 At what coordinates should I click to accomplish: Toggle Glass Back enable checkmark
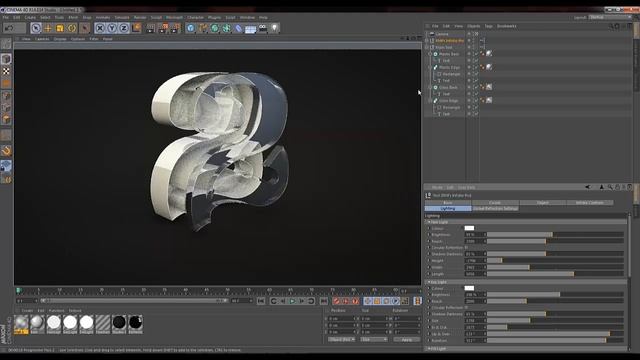[x=476, y=87]
